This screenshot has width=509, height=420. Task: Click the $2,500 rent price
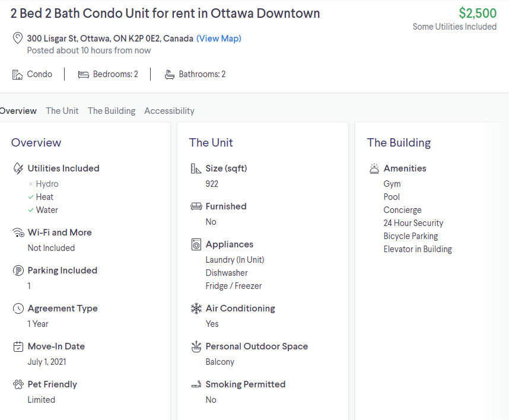[x=478, y=14]
